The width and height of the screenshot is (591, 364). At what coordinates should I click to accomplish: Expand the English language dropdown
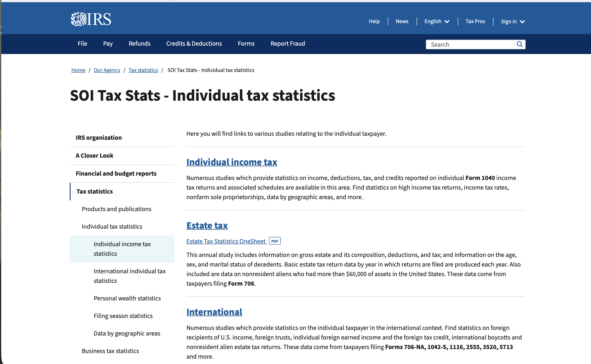[x=437, y=21]
